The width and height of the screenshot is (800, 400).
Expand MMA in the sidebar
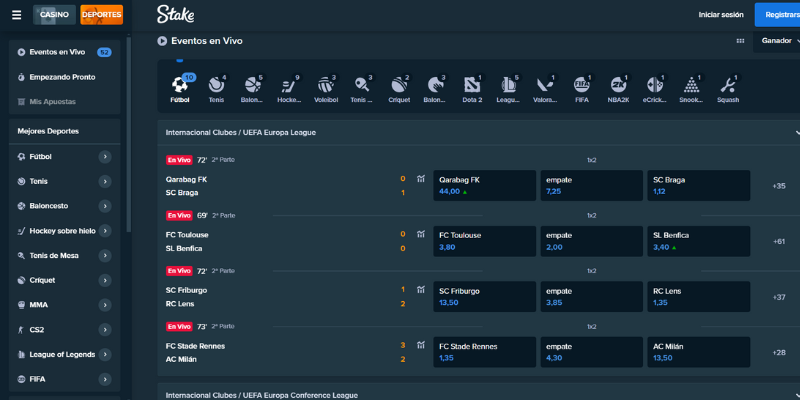pyautogui.click(x=105, y=305)
